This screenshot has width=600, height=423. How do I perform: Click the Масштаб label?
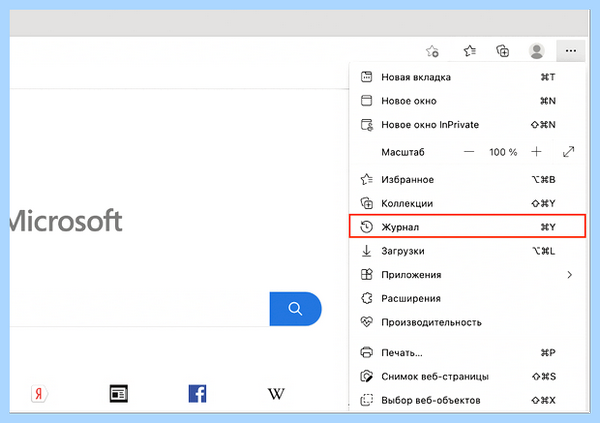pos(403,152)
